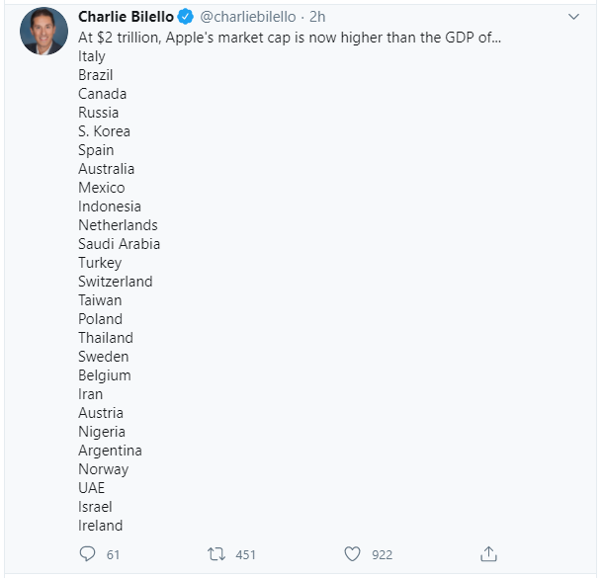Click the @charliebilello handle
Screen dimensions: 602x578
(x=249, y=17)
